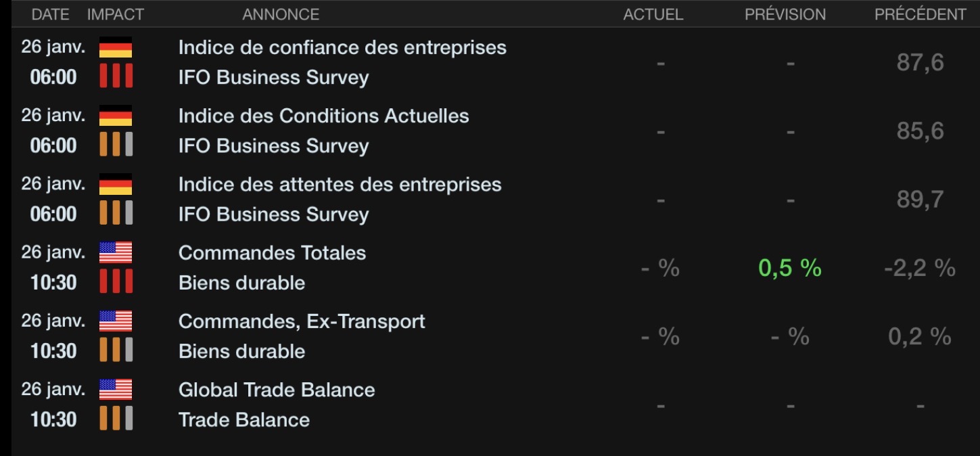Click the PRÉVISION column header
This screenshot has width=980, height=456.
785,14
